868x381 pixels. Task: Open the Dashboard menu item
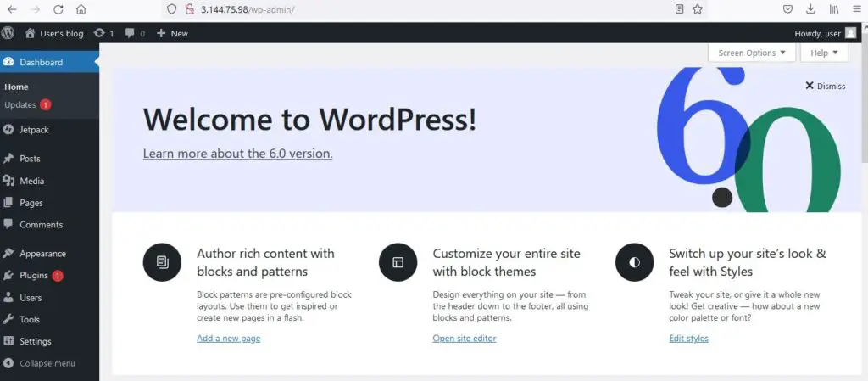pyautogui.click(x=49, y=62)
